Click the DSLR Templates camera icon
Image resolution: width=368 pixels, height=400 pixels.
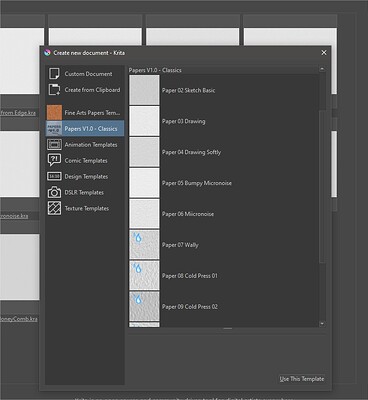pos(54,192)
